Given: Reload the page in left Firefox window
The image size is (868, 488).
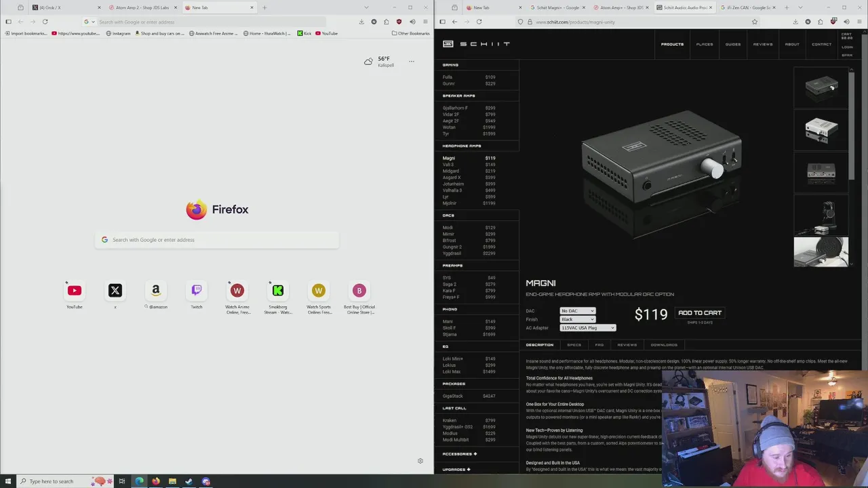Looking at the screenshot, I should (x=45, y=22).
